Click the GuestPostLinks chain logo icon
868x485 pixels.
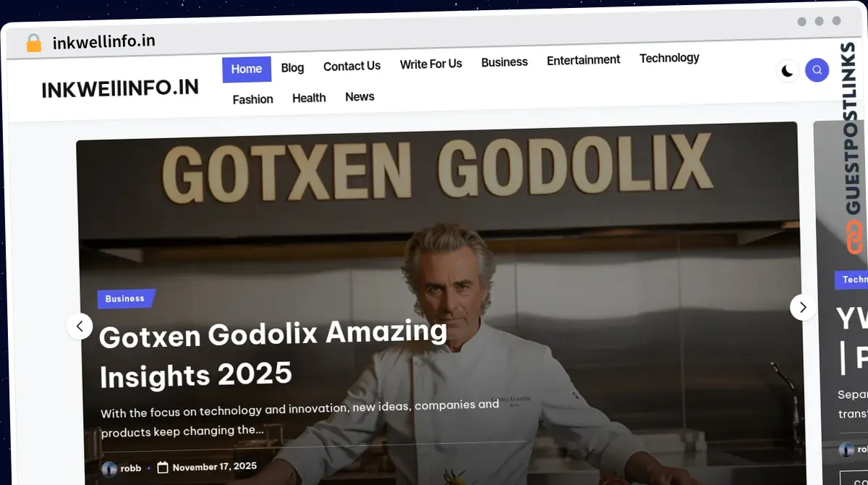pos(855,236)
